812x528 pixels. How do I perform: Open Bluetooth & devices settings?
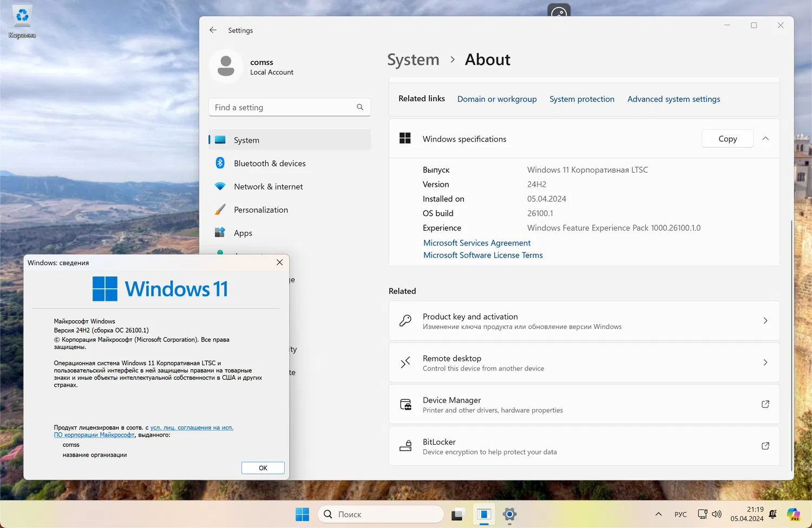[x=270, y=163]
